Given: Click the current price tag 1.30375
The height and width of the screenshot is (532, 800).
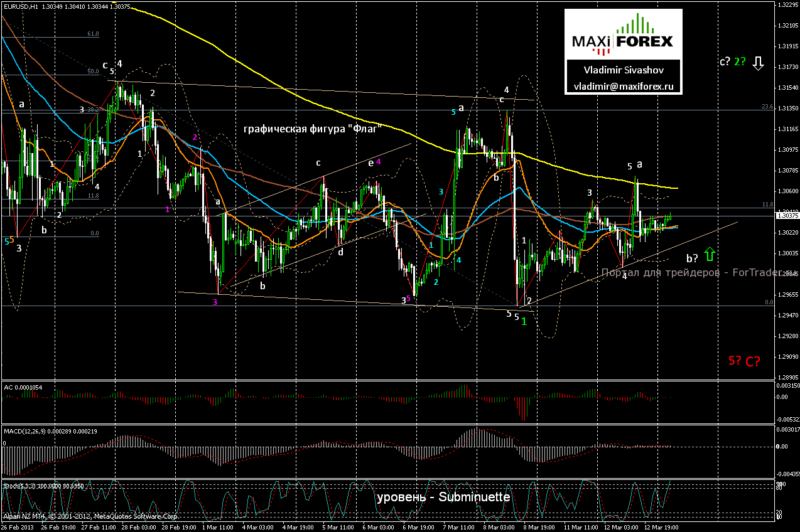Looking at the screenshot, I should pyautogui.click(x=787, y=215).
